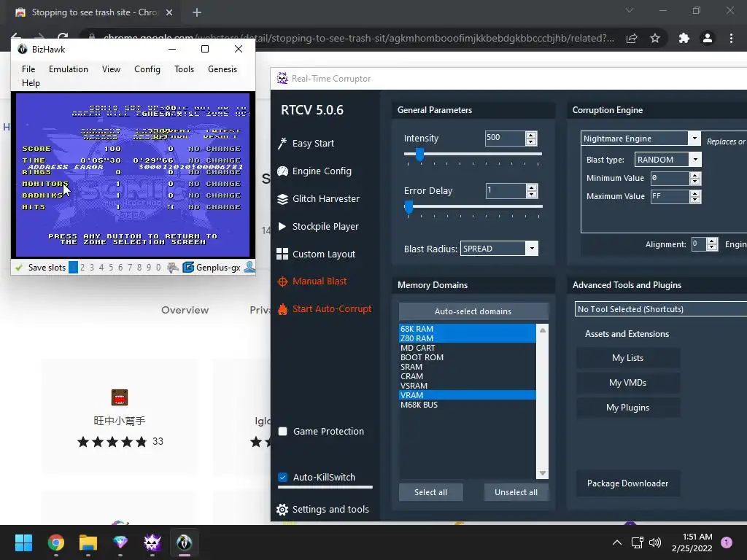Open BizHawk File menu
This screenshot has width=747, height=560.
coord(28,69)
